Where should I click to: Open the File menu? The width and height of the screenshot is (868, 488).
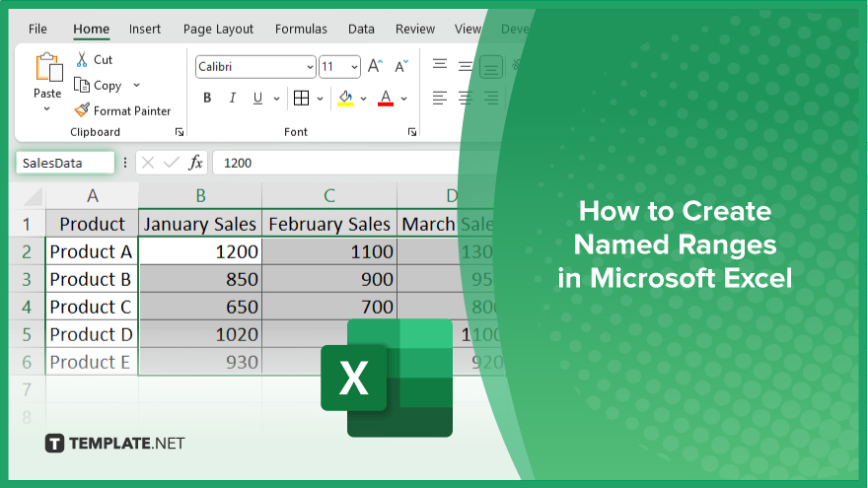click(37, 29)
